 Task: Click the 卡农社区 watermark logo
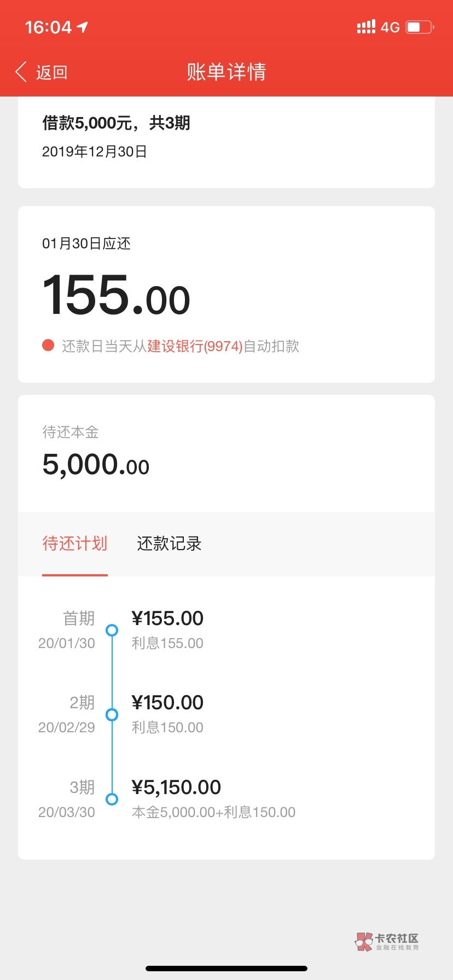click(387, 942)
